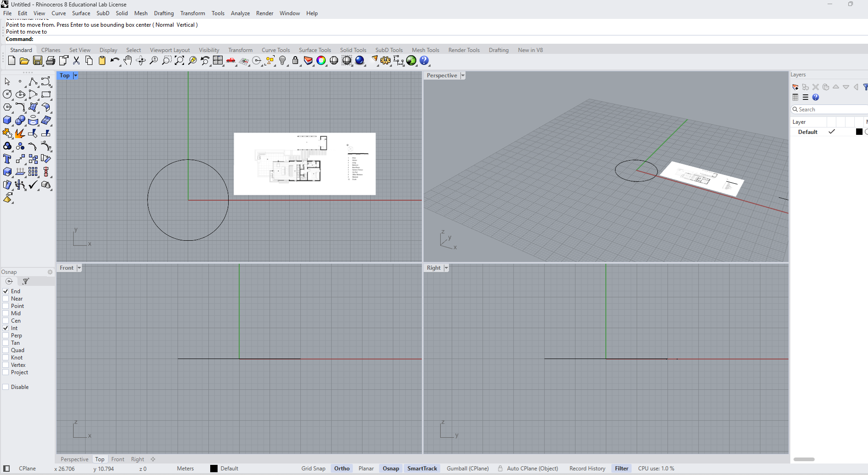Open a file with the Open folder icon
868x475 pixels.
[24, 60]
